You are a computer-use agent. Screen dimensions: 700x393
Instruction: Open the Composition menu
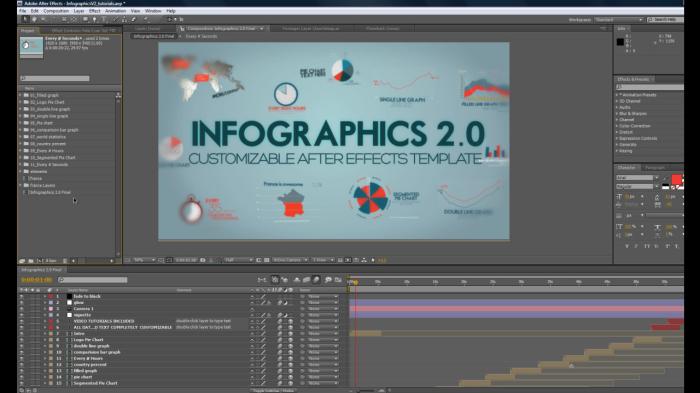pyautogui.click(x=56, y=11)
